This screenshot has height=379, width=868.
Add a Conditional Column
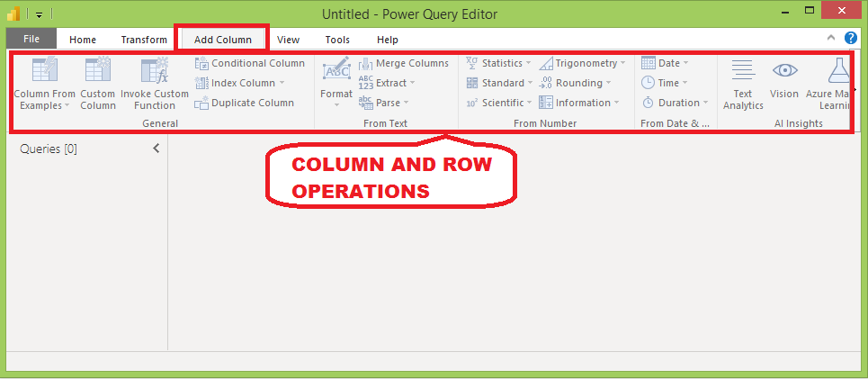[x=250, y=63]
